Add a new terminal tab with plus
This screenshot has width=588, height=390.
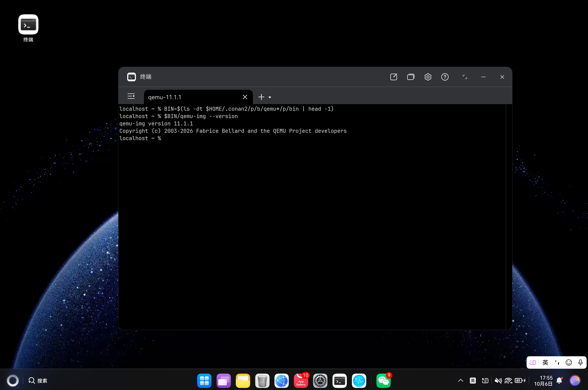(x=261, y=97)
